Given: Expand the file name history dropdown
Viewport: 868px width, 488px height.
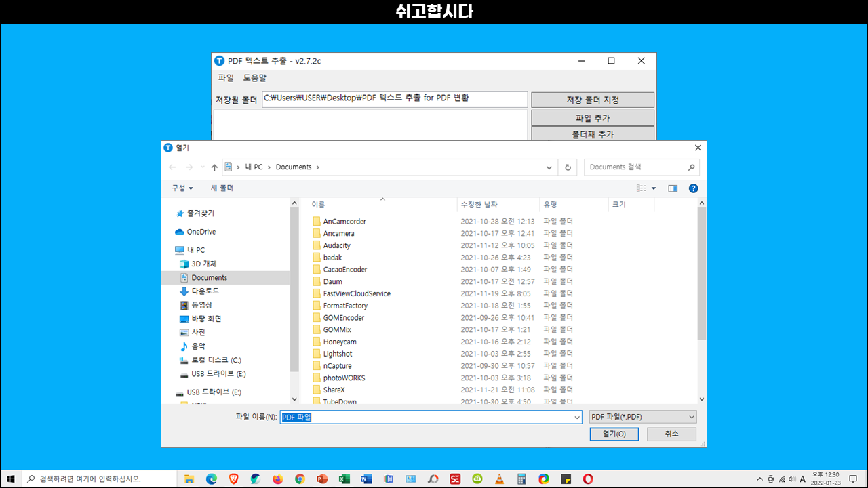Looking at the screenshot, I should click(577, 418).
